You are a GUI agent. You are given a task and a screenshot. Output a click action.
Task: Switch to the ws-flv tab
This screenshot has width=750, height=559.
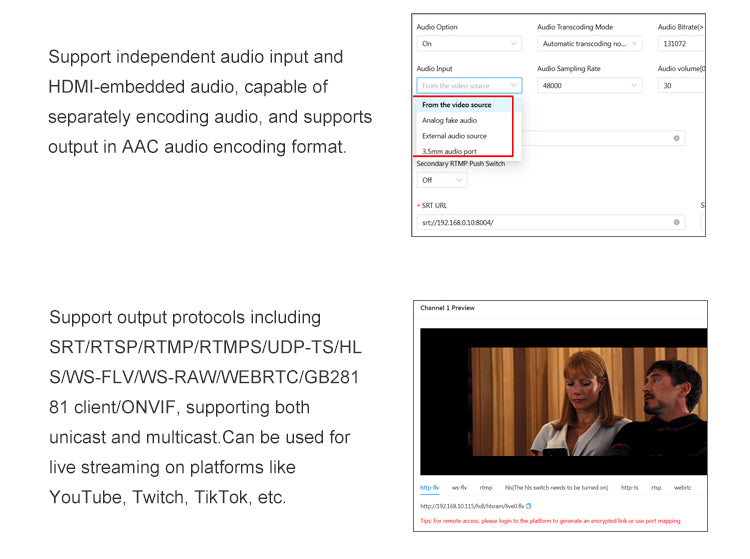[x=459, y=488]
